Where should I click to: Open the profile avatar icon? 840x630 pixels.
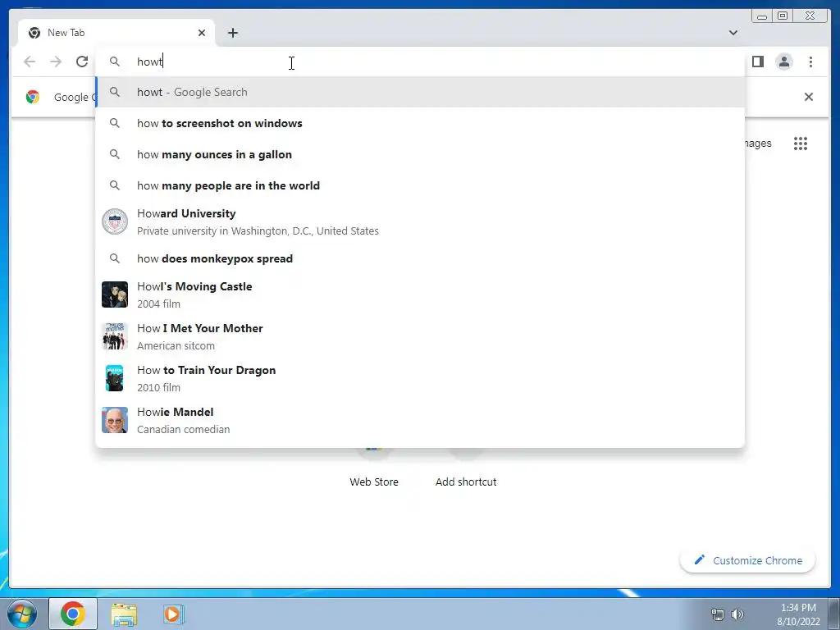[783, 62]
